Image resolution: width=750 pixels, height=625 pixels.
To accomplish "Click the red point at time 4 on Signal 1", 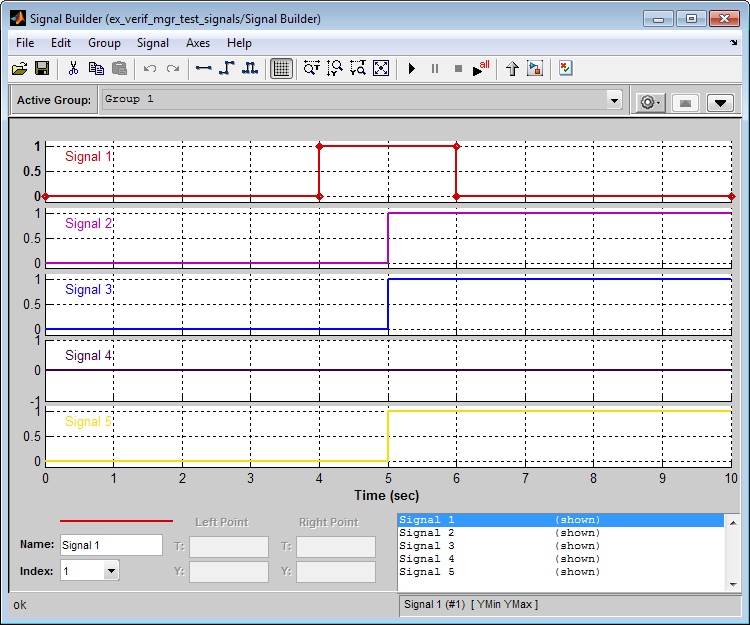I will click(319, 146).
